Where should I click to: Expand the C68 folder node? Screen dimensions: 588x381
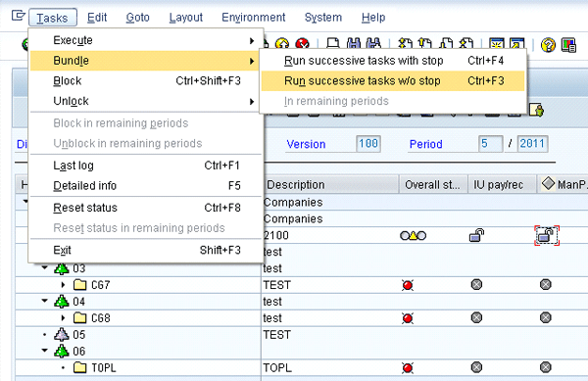click(x=63, y=318)
